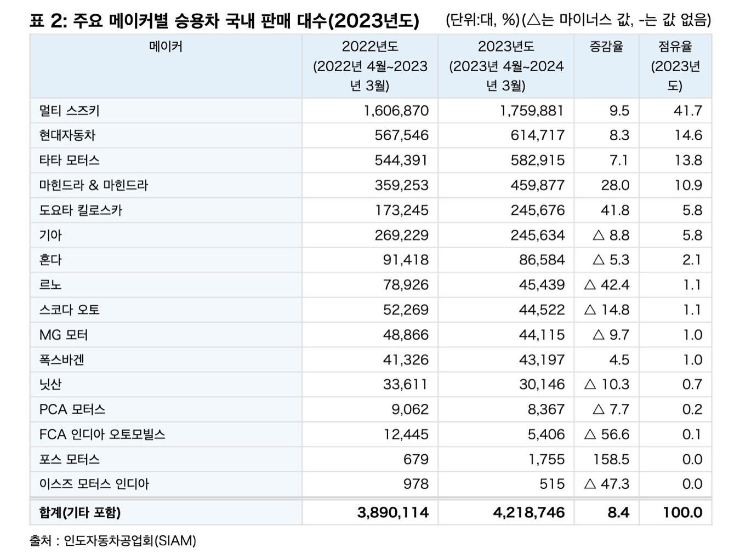This screenshot has height=560, width=740.
Task: Click the 'PCA 모터스' row label
Action: [x=72, y=409]
